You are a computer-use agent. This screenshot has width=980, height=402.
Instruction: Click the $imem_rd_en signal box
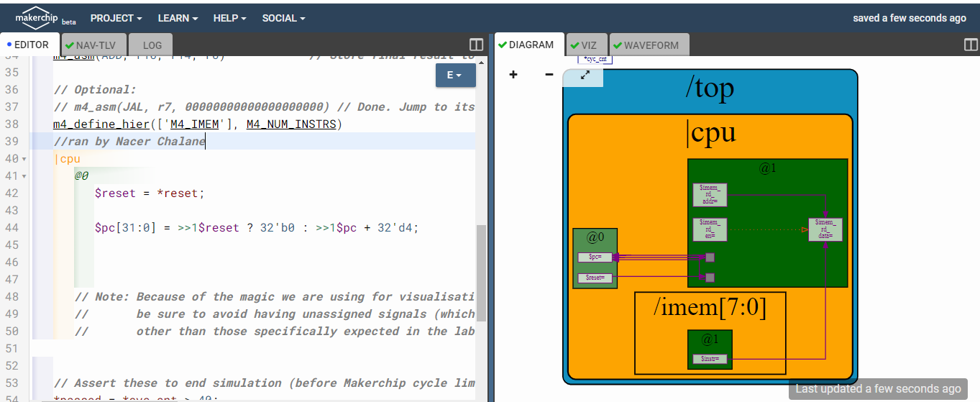(710, 229)
